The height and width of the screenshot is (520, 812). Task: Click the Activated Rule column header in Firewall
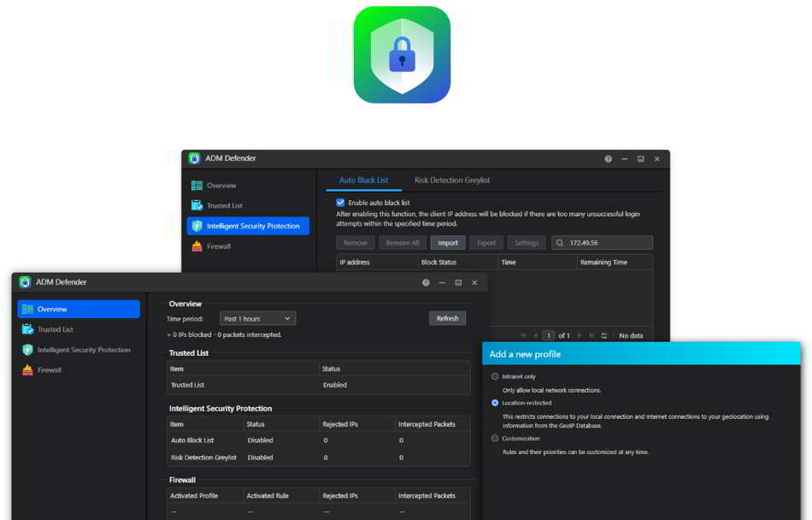point(280,496)
